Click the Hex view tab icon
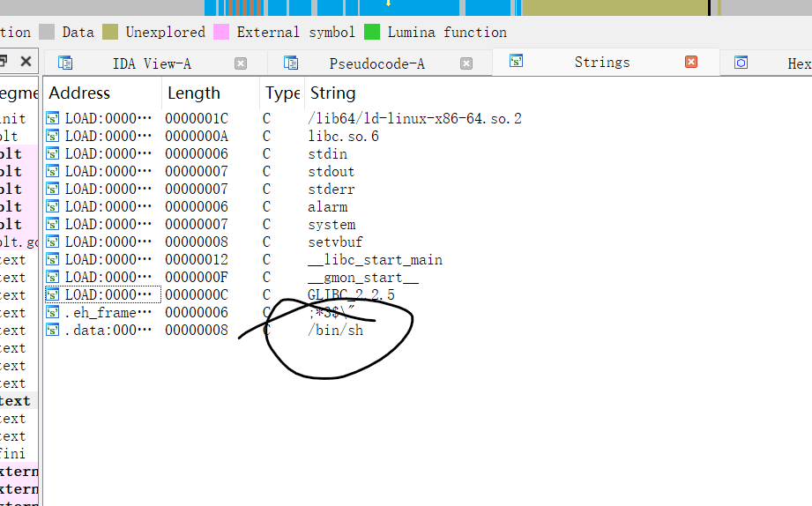Image resolution: width=812 pixels, height=506 pixels. pyautogui.click(x=741, y=63)
